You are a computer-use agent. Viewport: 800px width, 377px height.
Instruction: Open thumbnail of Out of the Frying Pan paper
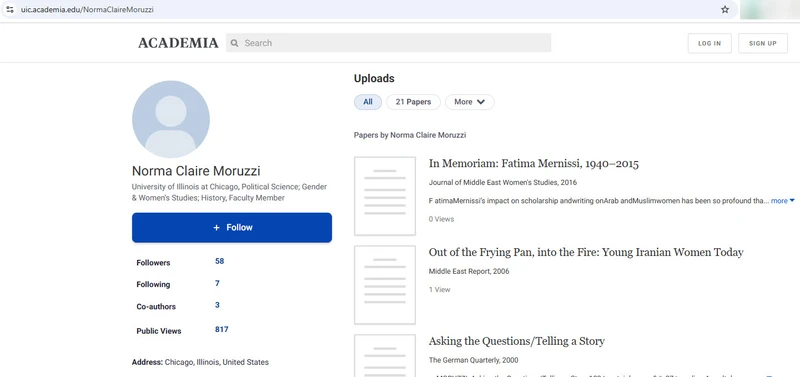385,285
